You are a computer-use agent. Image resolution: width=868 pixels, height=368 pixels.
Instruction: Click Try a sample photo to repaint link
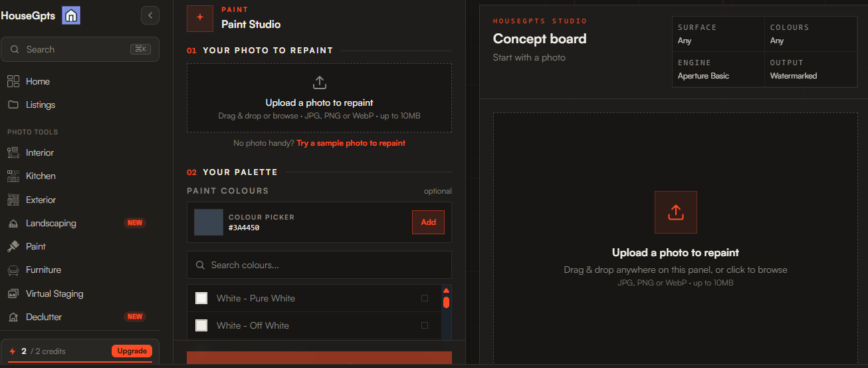pyautogui.click(x=351, y=143)
